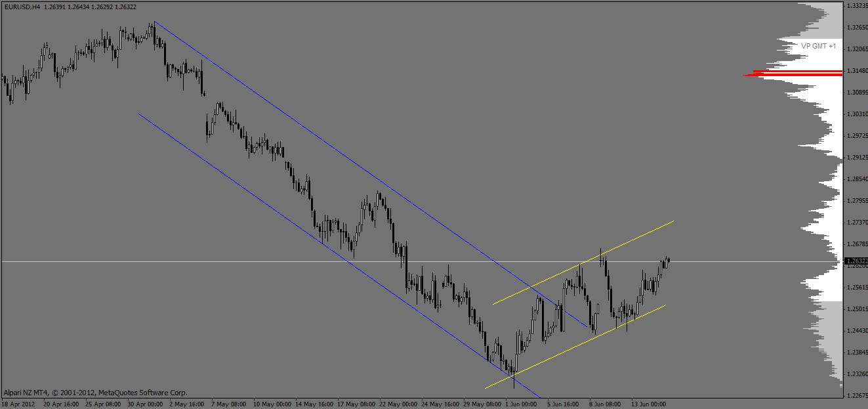
Task: Click the 1.23260 price scale label
Action: point(856,374)
